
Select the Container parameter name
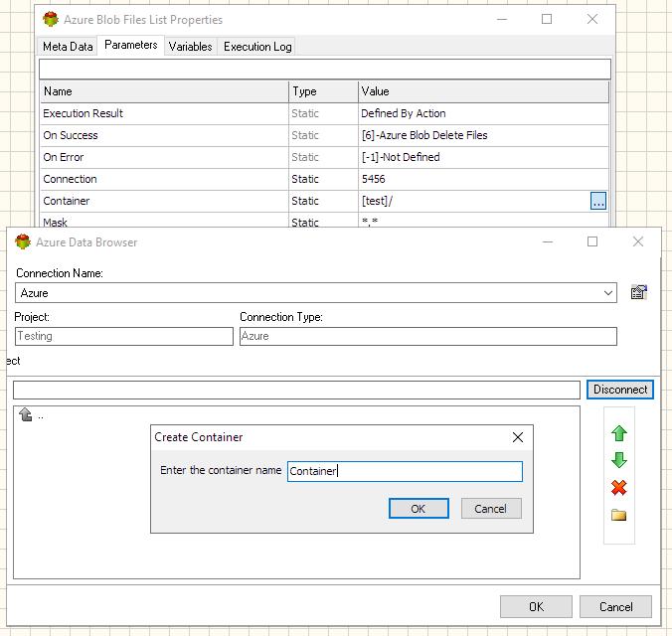pos(67,201)
